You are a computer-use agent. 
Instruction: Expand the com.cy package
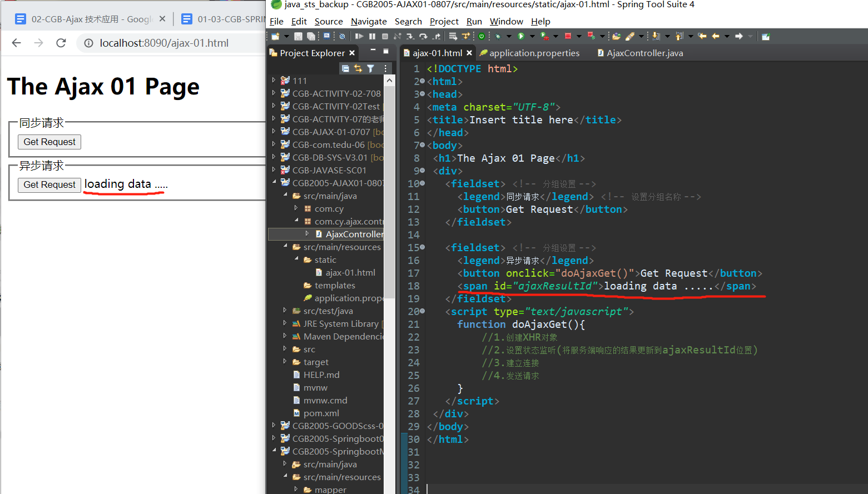(x=296, y=208)
